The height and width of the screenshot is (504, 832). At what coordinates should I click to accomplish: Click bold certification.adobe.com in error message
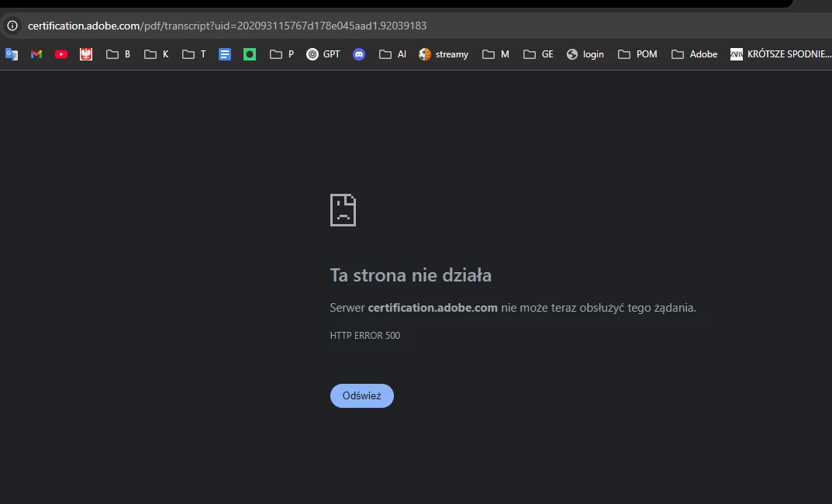(x=433, y=308)
